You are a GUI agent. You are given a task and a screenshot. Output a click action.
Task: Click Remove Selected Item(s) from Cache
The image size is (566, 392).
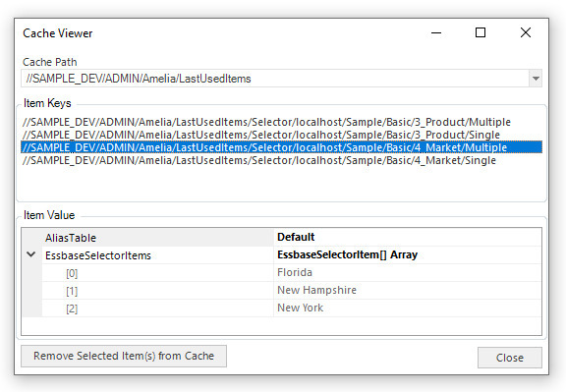point(124,356)
